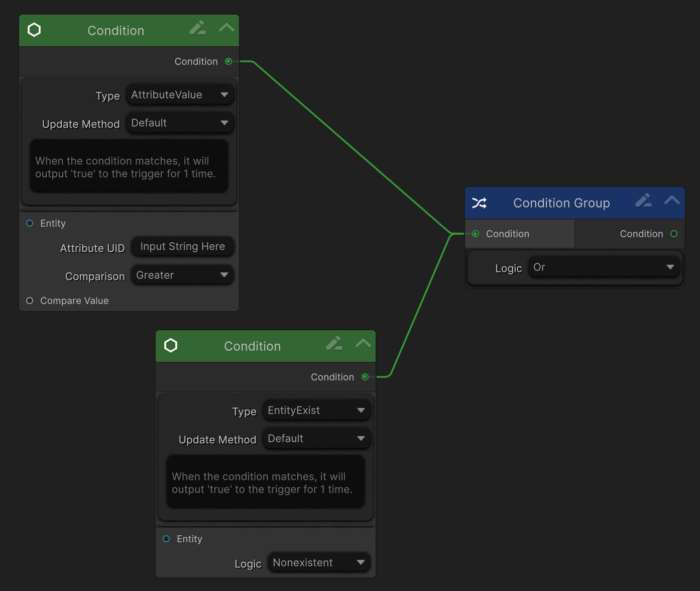Click the edit pencil on the AttributeValue Condition node
The width and height of the screenshot is (700, 591).
coord(197,28)
